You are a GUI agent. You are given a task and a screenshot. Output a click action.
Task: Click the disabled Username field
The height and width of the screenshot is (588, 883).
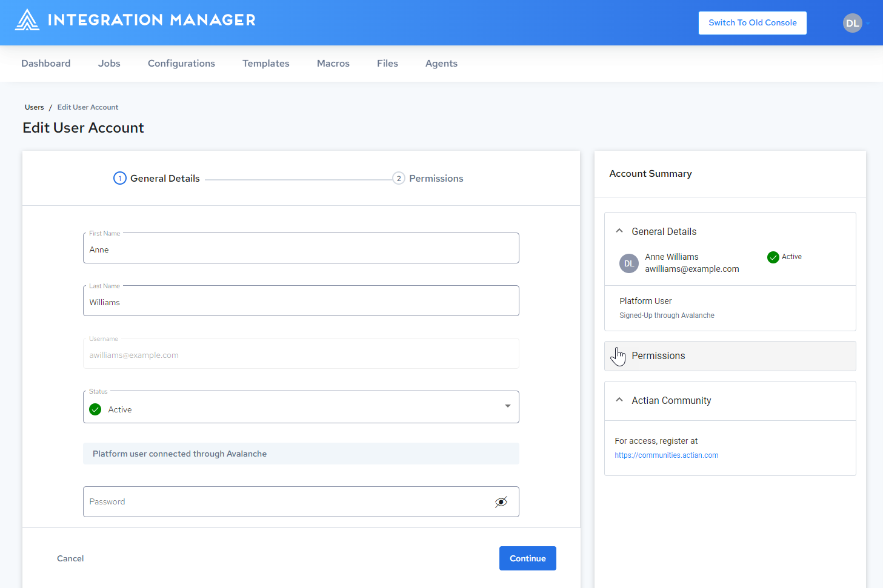point(301,354)
